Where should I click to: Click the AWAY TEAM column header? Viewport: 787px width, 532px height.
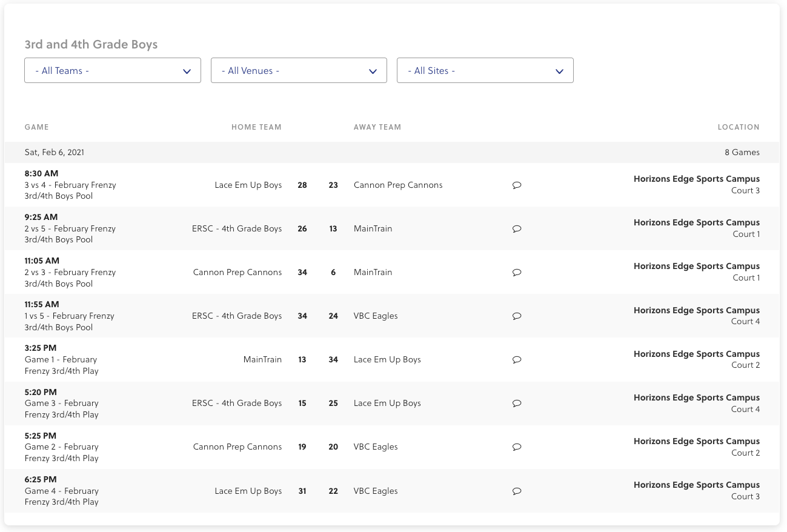click(x=377, y=127)
